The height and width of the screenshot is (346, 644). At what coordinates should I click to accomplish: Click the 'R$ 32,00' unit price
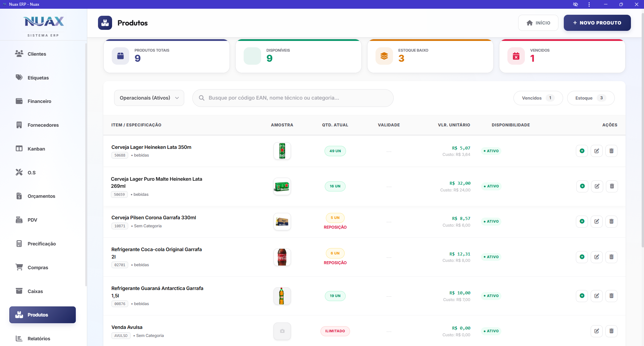tap(460, 183)
